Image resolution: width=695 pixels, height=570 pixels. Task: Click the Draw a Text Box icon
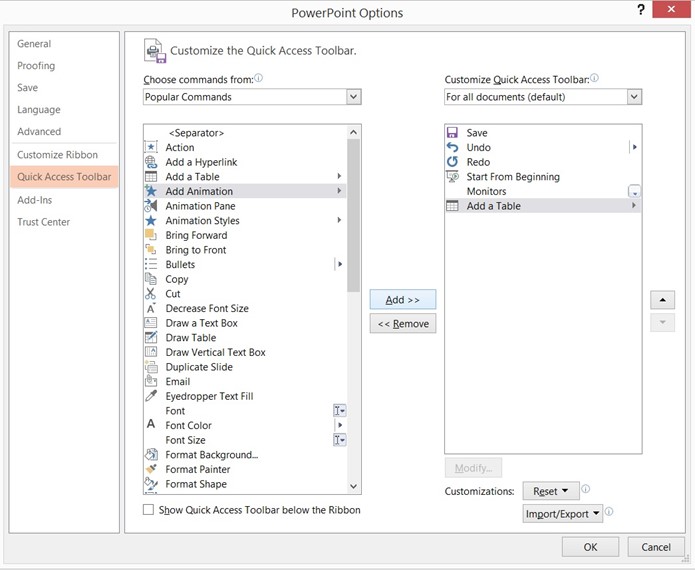151,323
